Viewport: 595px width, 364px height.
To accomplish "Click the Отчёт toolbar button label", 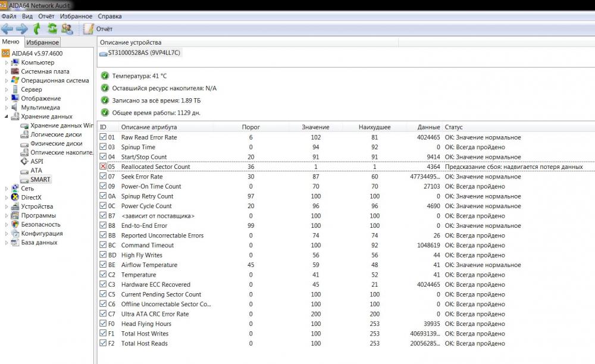I will coord(104,29).
